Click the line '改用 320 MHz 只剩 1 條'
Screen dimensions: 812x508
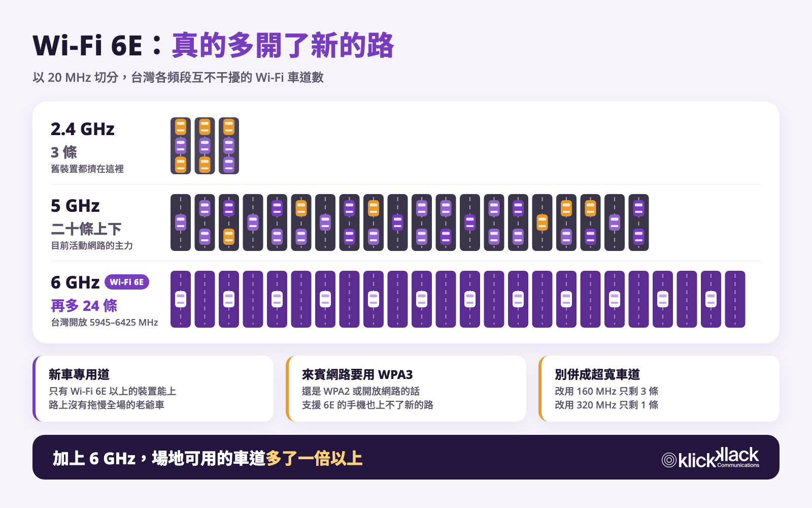click(x=606, y=405)
